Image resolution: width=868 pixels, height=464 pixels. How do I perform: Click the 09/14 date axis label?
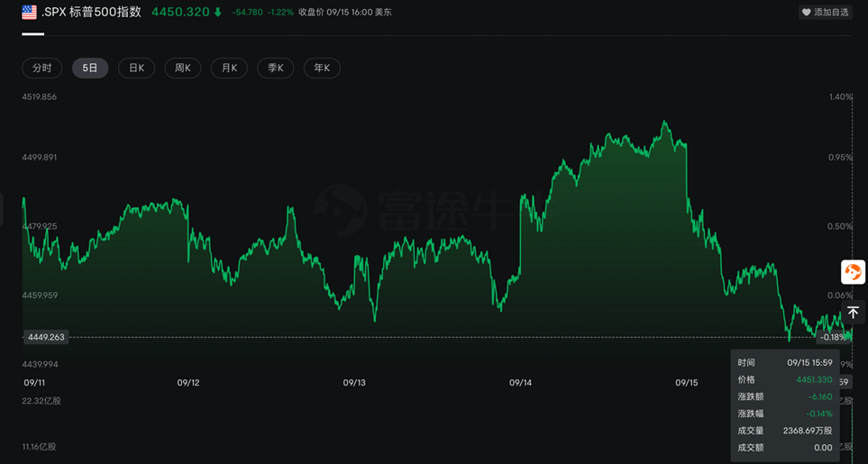(520, 383)
